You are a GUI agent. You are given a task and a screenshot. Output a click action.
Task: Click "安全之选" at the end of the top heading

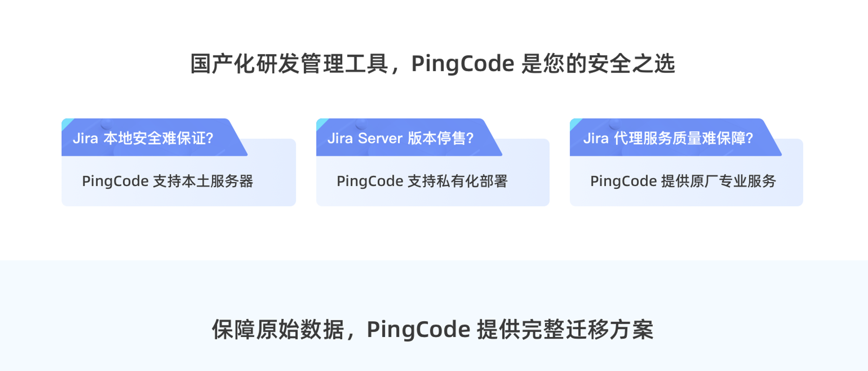click(631, 64)
